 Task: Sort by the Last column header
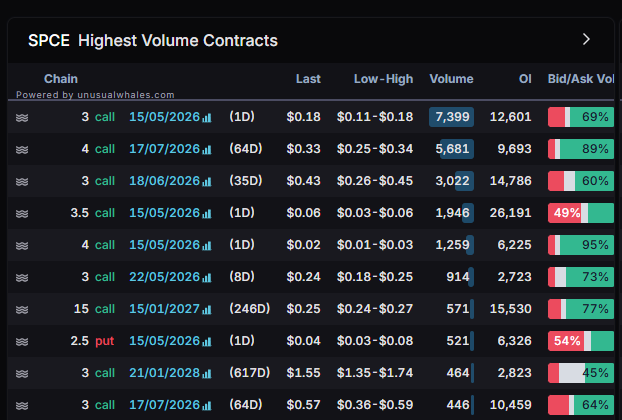[x=308, y=79]
